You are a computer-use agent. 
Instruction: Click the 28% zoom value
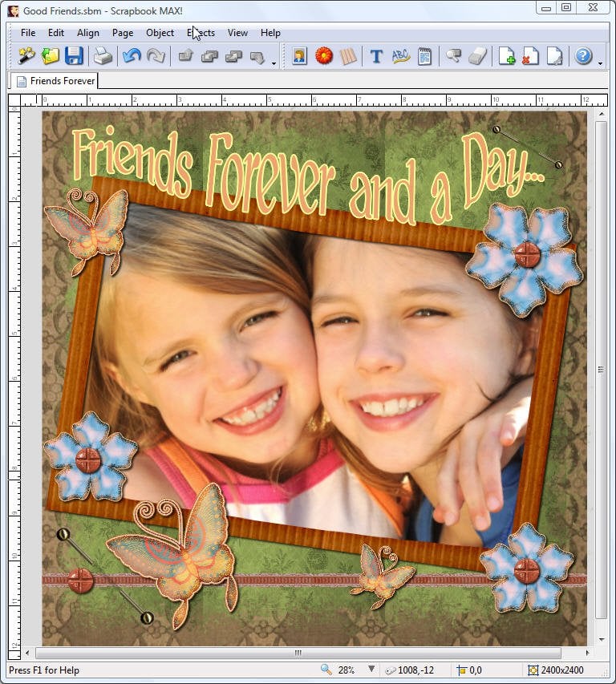pos(346,670)
